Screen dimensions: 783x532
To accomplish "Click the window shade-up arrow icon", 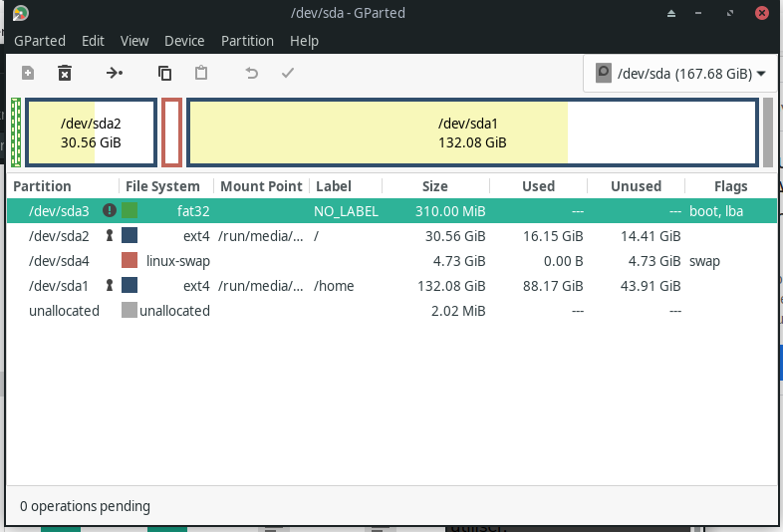I will tap(671, 14).
